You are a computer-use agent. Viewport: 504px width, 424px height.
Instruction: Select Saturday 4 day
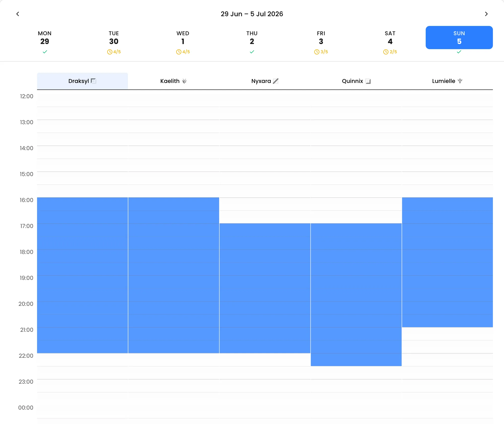[390, 38]
